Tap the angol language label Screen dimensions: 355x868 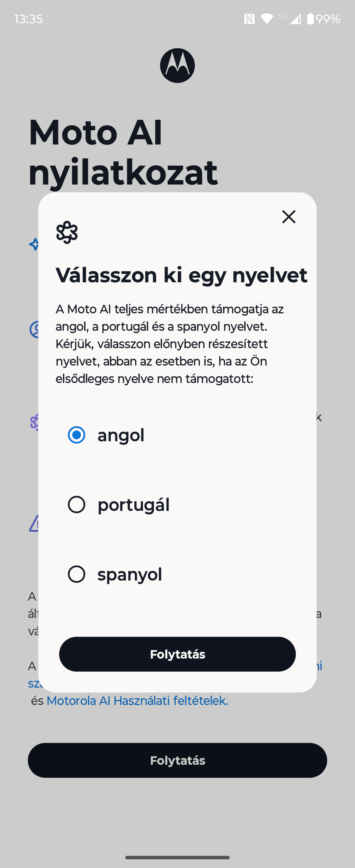(x=121, y=435)
